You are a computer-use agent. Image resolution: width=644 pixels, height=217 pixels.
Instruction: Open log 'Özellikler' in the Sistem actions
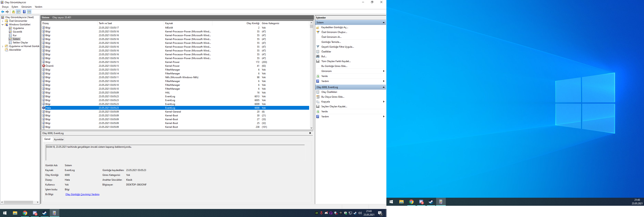[326, 52]
